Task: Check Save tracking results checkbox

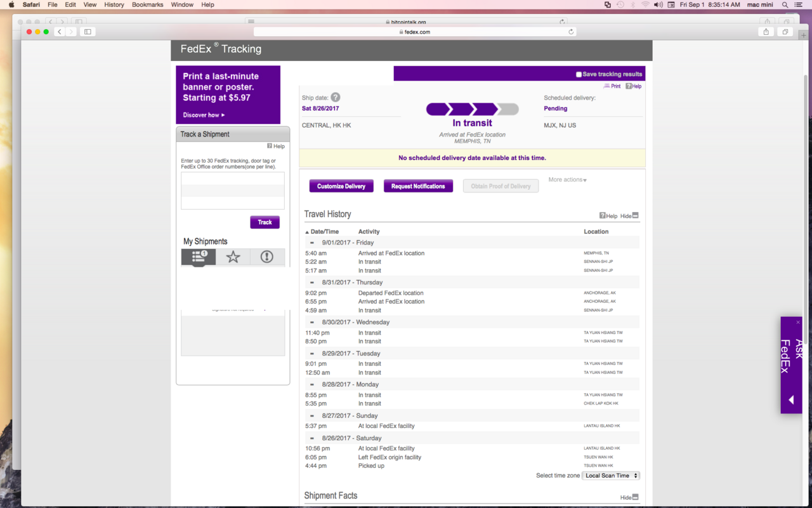Action: click(x=579, y=74)
